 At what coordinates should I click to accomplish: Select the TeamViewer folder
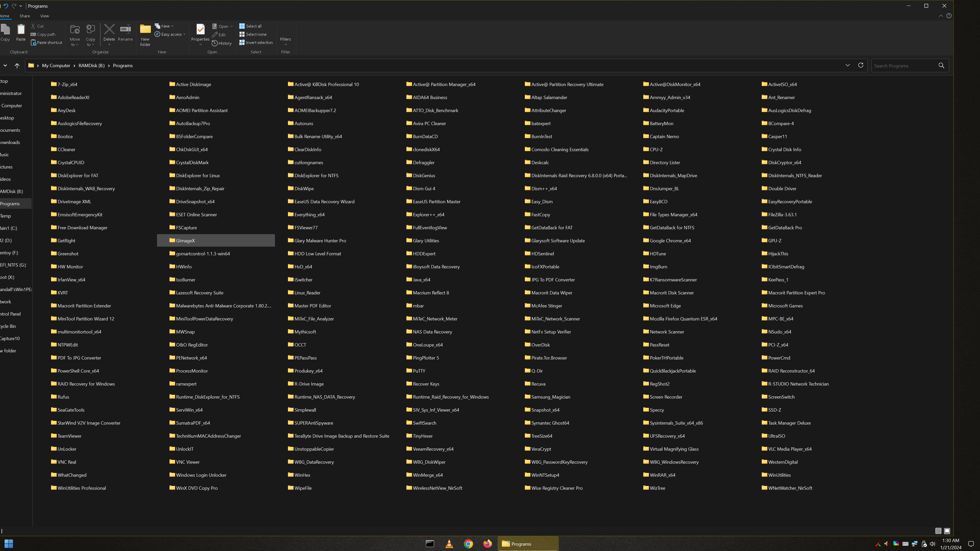66,436
